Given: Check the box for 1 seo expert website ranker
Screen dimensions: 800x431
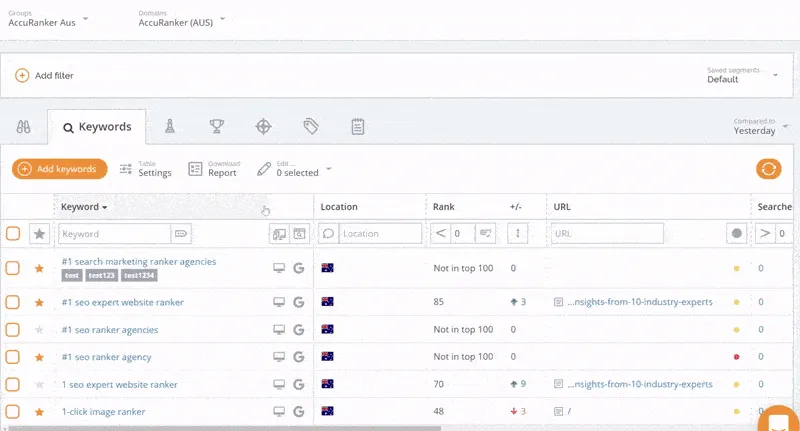Looking at the screenshot, I should pyautogui.click(x=13, y=384).
